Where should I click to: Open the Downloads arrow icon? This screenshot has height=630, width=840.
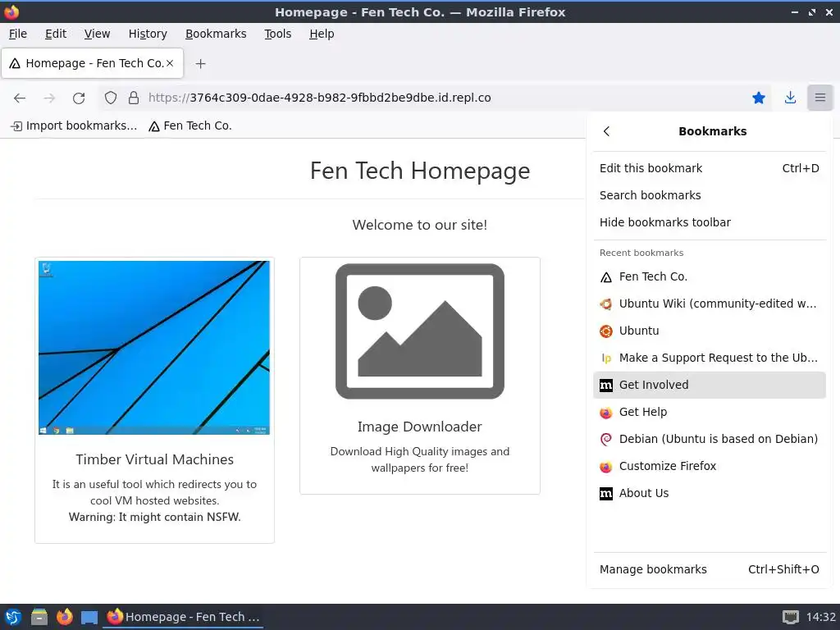point(790,98)
